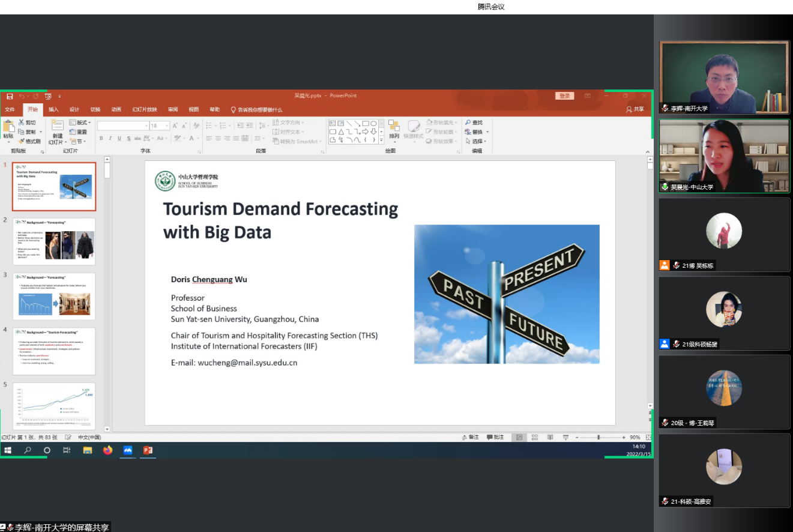This screenshot has height=532, width=793.
Task: Expand the slide Layout dropdown
Action: point(80,122)
